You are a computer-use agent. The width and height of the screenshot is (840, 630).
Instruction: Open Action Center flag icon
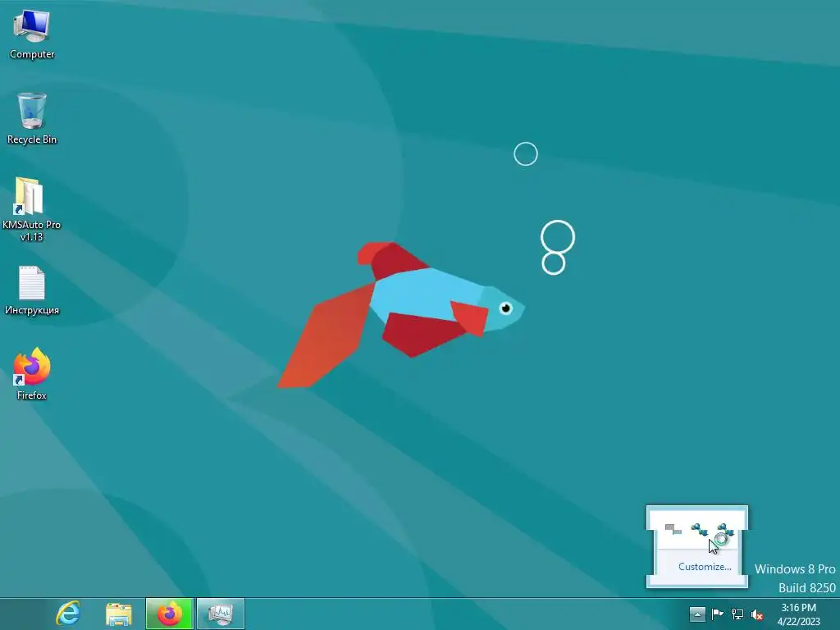click(717, 614)
